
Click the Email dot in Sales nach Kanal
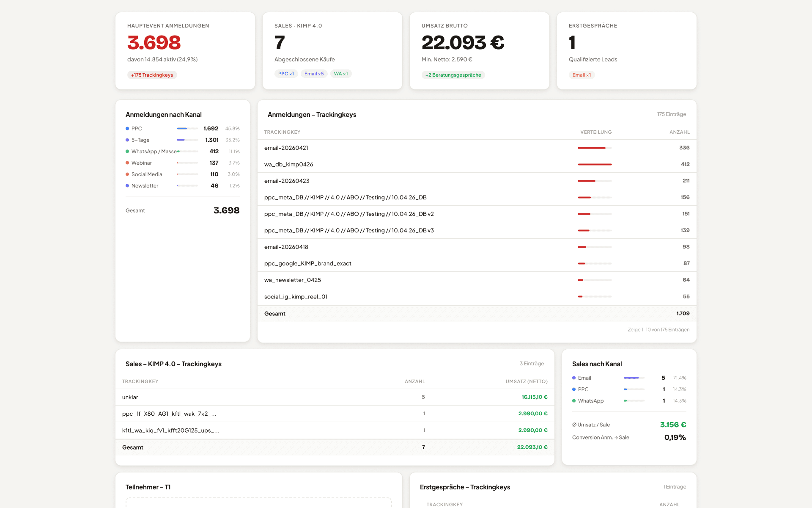tap(574, 378)
